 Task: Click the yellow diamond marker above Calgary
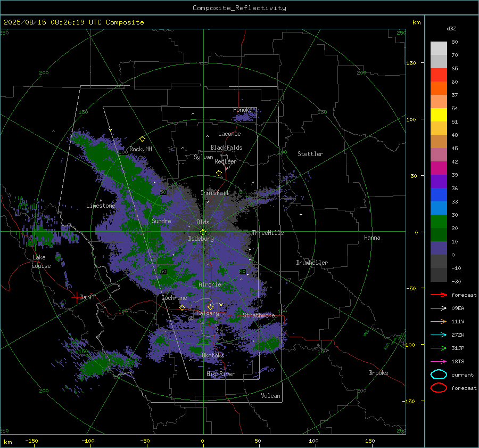tap(210, 307)
